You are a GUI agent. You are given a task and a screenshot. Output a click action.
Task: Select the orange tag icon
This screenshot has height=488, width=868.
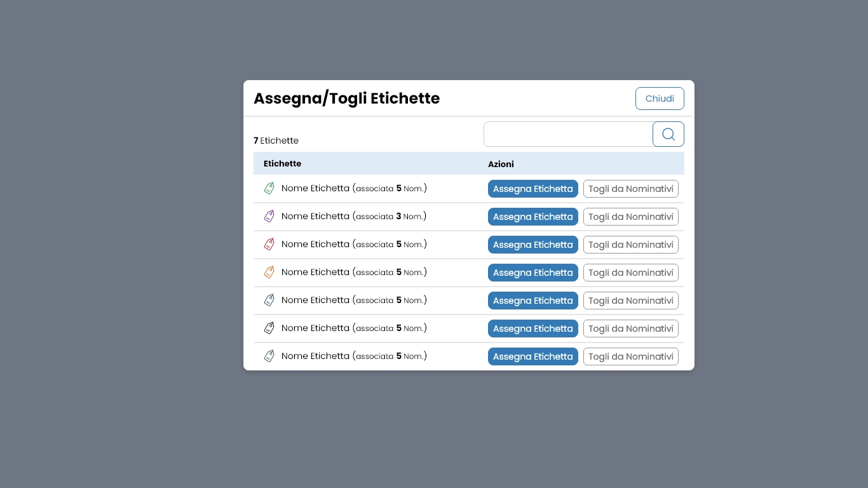pos(269,272)
